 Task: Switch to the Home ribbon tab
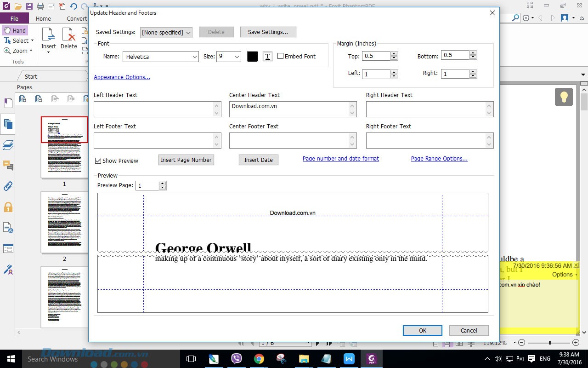[43, 18]
